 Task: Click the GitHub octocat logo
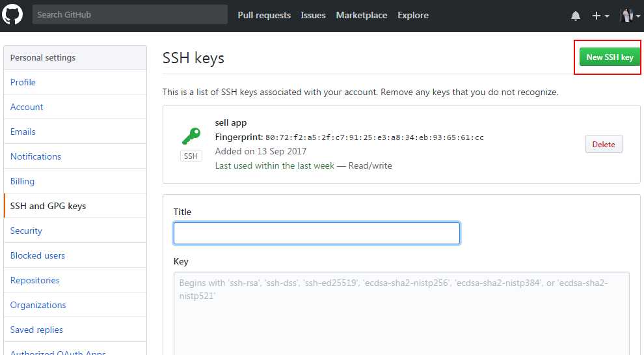[x=13, y=14]
